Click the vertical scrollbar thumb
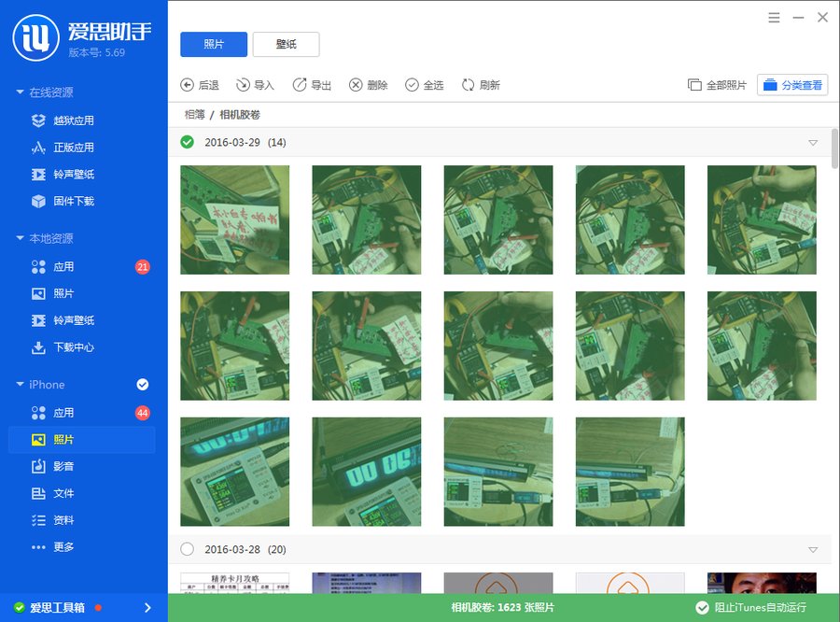The width and height of the screenshot is (840, 622). pos(834,148)
